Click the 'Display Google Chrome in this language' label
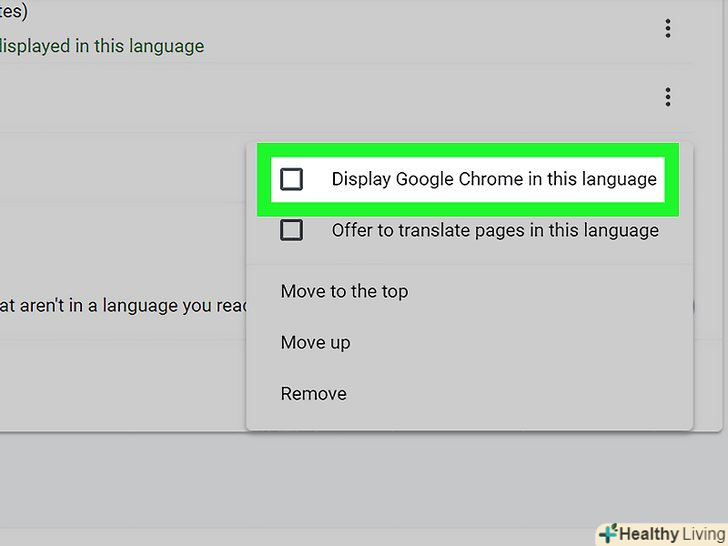 coord(494,179)
